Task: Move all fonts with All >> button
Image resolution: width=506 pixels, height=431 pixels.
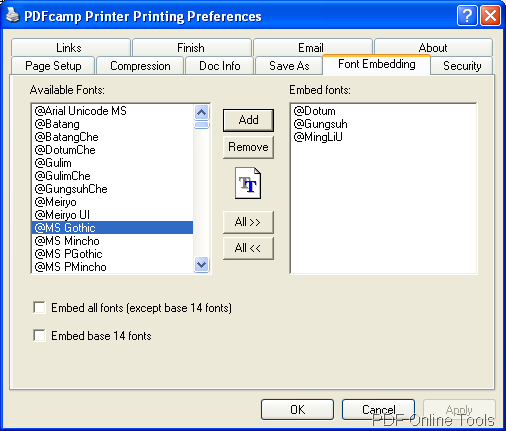Action: click(x=248, y=222)
